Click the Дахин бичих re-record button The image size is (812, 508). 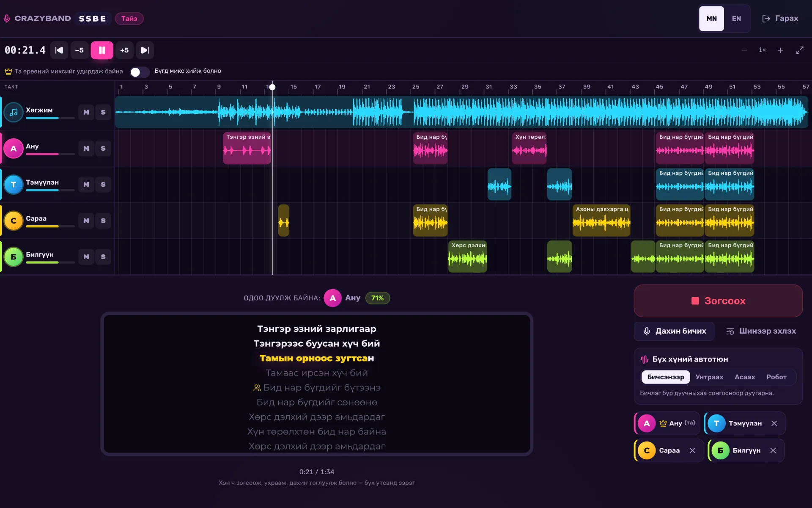click(674, 331)
